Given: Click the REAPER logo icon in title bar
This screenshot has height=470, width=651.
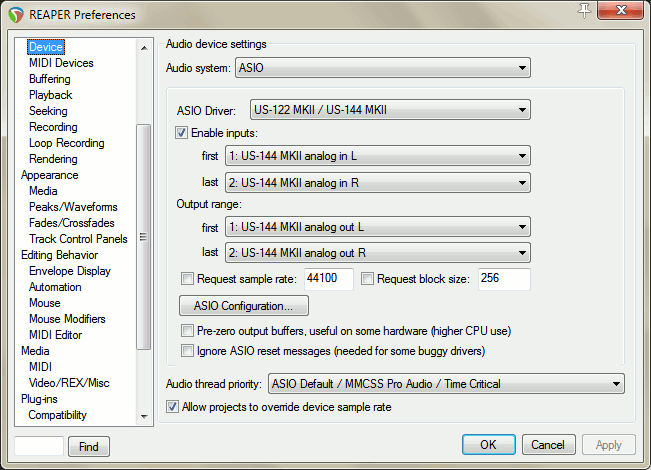Looking at the screenshot, I should [16, 15].
